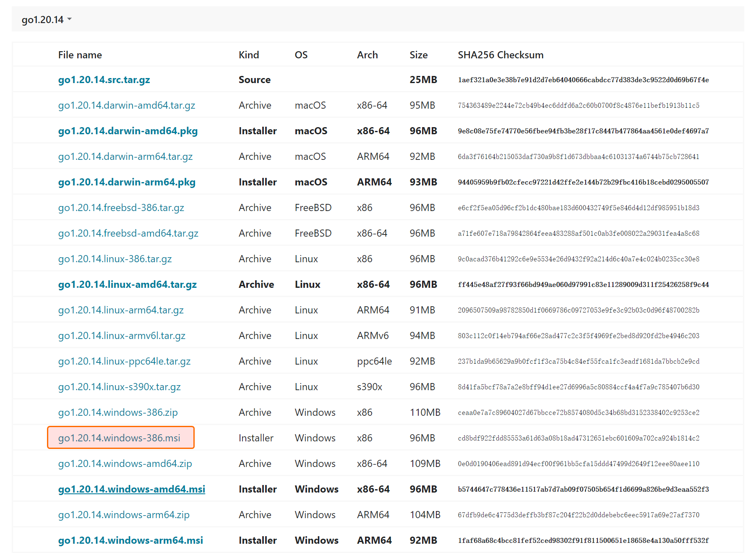Collapse the go1.20.14 version section
The image size is (756, 558).
47,20
